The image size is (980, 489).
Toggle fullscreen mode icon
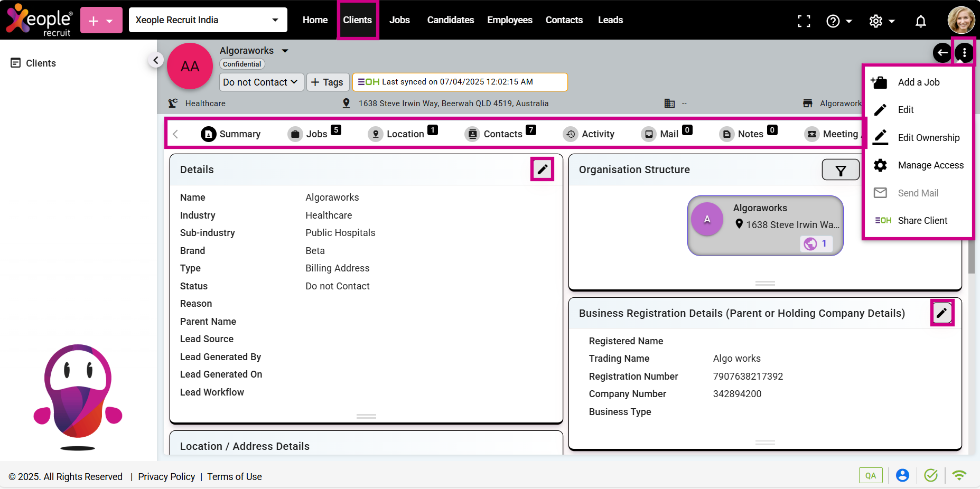(x=804, y=21)
